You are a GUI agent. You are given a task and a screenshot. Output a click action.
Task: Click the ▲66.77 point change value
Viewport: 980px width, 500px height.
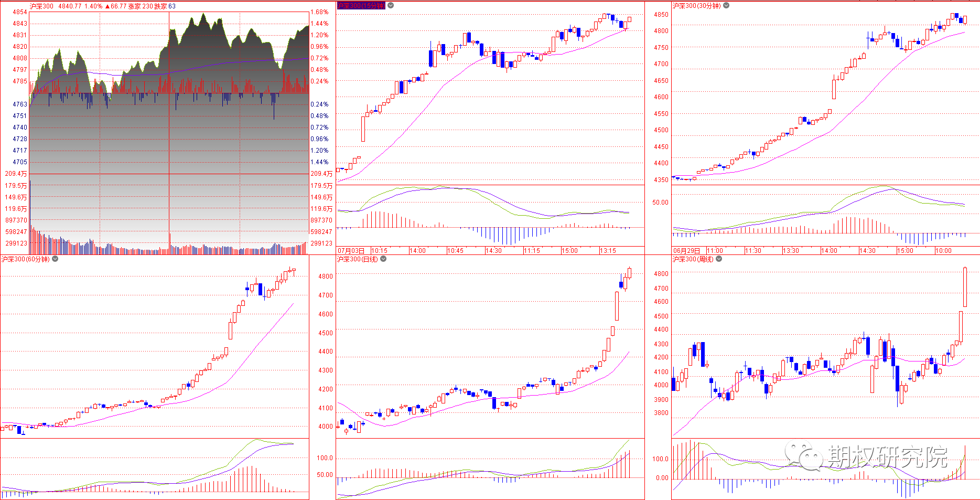coord(116,6)
